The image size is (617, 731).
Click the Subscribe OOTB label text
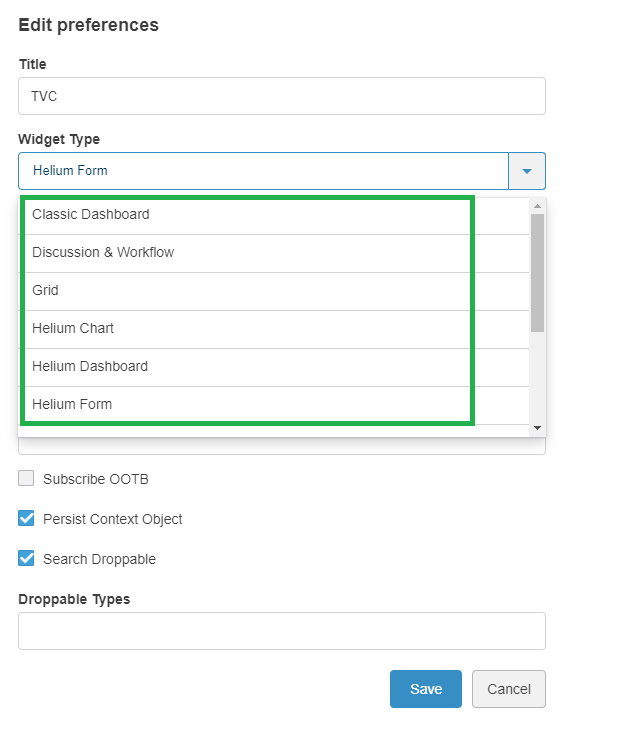pos(96,480)
